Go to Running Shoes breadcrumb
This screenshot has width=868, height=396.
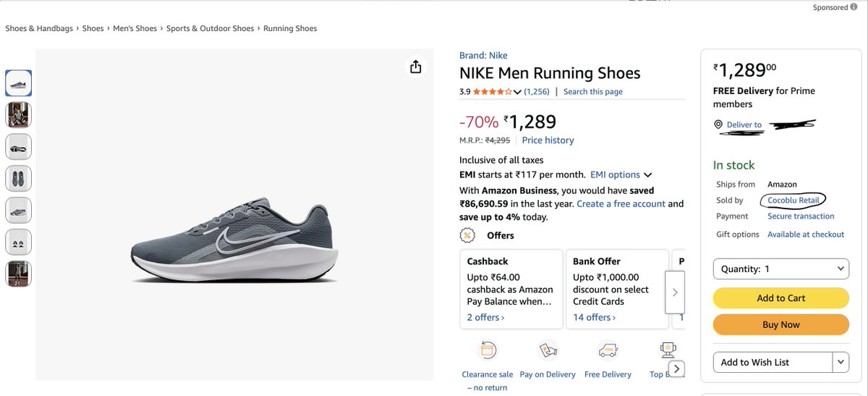pos(290,28)
